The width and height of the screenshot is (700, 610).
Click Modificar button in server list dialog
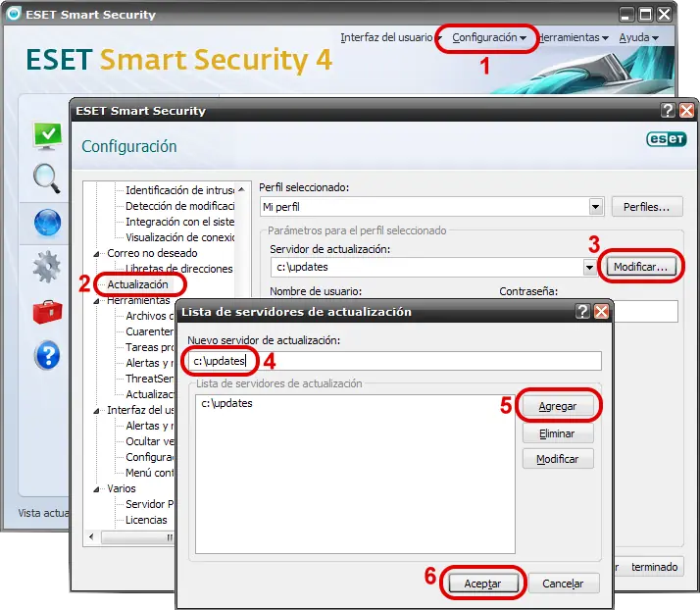click(x=558, y=459)
